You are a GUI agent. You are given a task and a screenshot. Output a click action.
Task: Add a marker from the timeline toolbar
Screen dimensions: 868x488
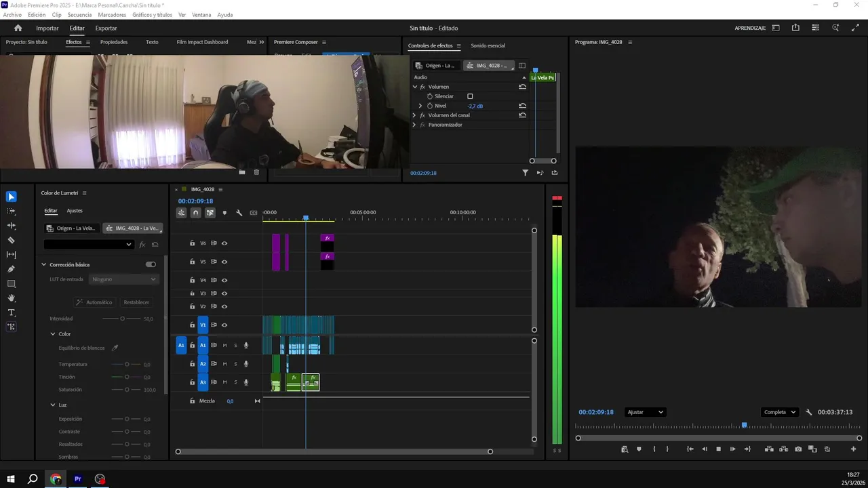point(224,213)
